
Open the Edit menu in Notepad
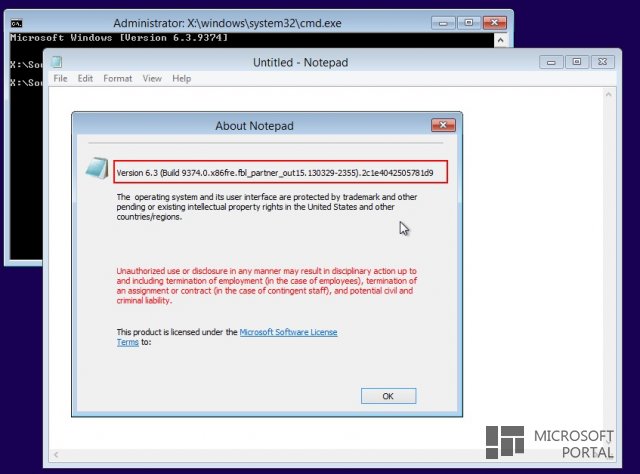(85, 78)
